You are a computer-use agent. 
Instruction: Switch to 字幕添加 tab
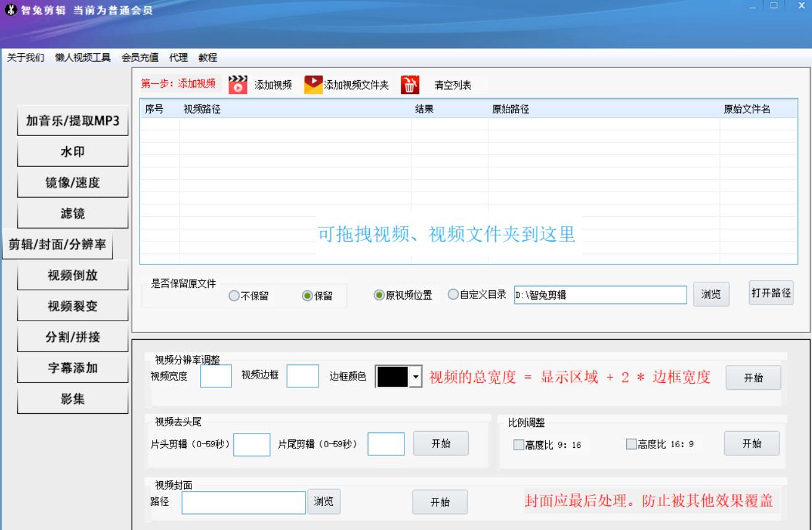(x=72, y=368)
